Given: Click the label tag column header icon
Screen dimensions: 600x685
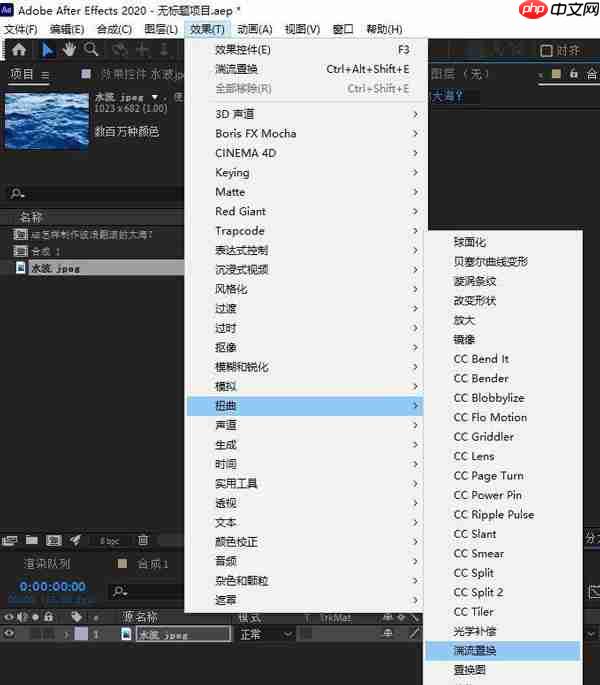Looking at the screenshot, I should [x=76, y=617].
